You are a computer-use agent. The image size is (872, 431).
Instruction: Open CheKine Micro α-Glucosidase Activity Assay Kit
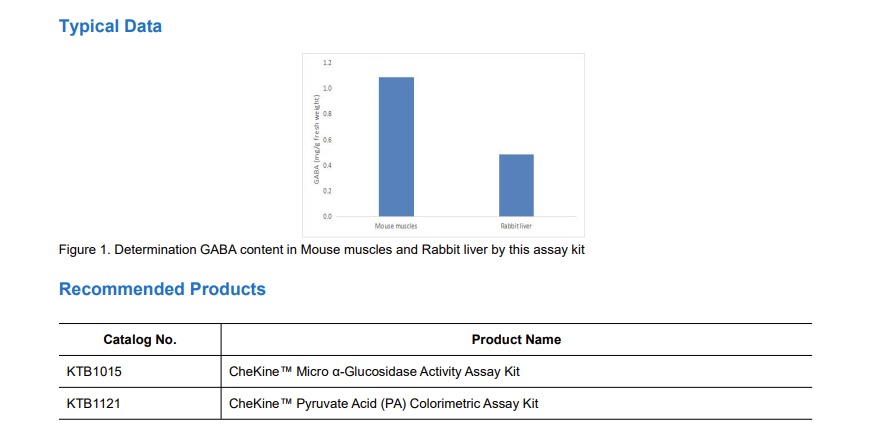375,372
